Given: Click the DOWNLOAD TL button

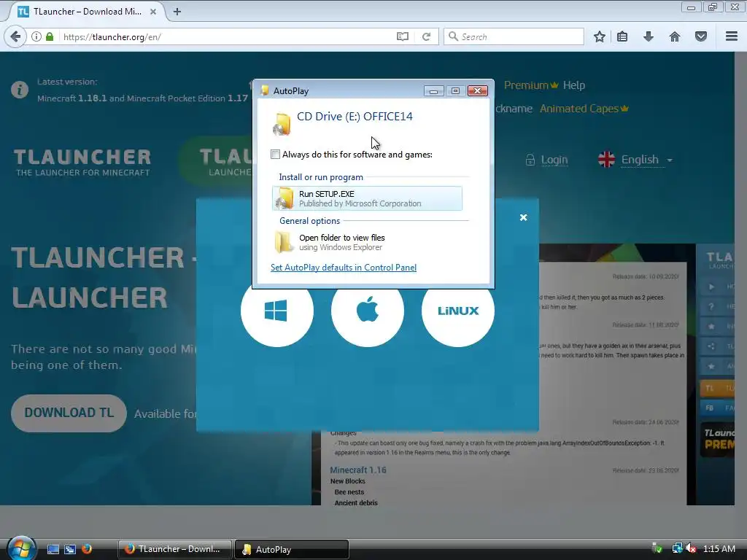Looking at the screenshot, I should (x=69, y=413).
